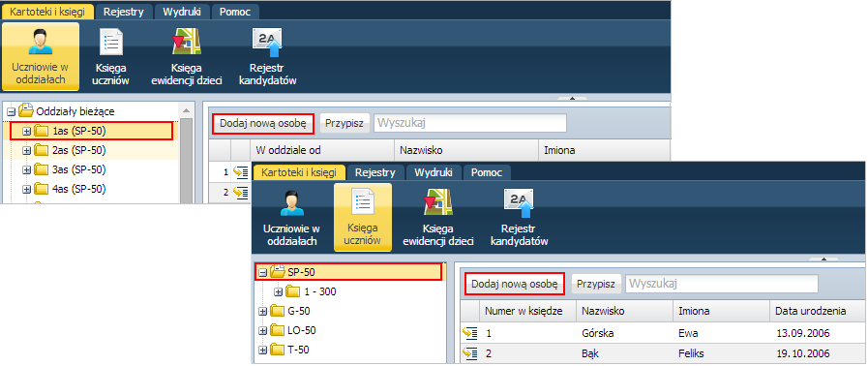Click folder icon of 3as (SP-50)

click(x=42, y=169)
